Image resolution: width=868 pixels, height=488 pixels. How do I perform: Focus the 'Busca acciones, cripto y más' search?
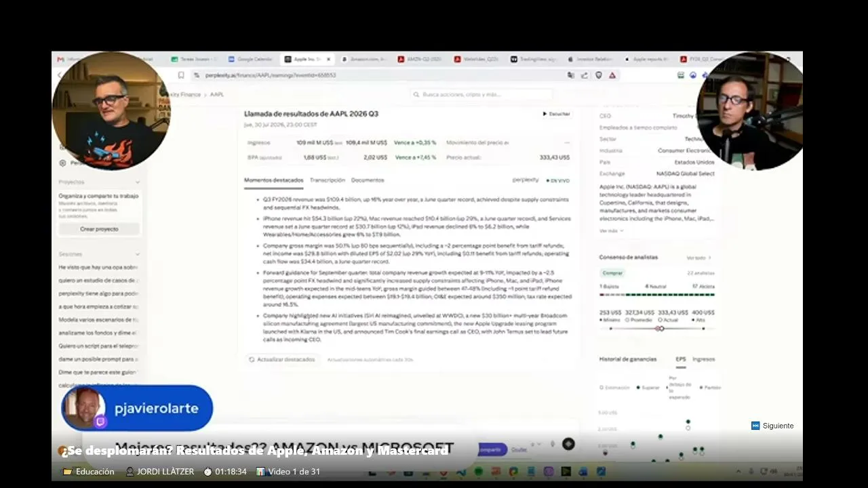point(481,95)
